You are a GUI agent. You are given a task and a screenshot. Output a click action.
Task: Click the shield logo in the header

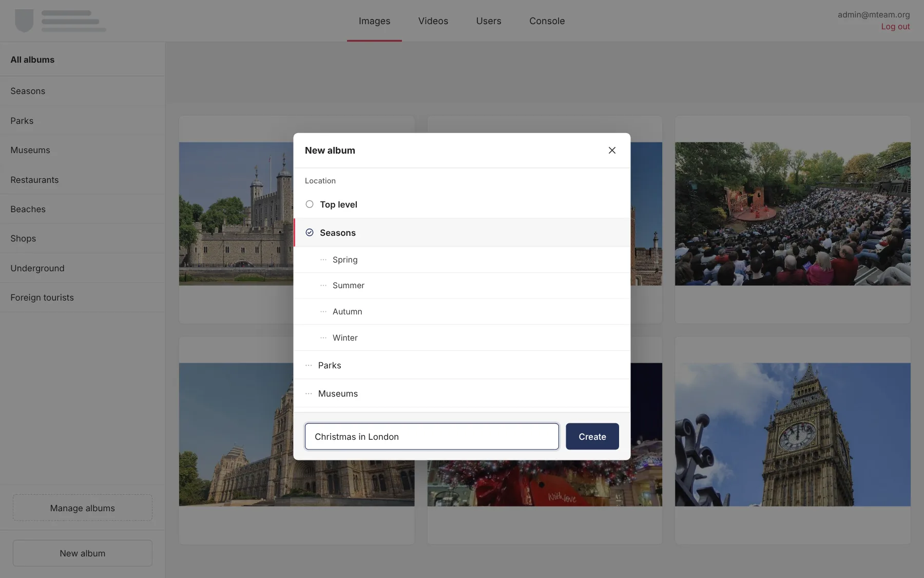click(x=24, y=21)
